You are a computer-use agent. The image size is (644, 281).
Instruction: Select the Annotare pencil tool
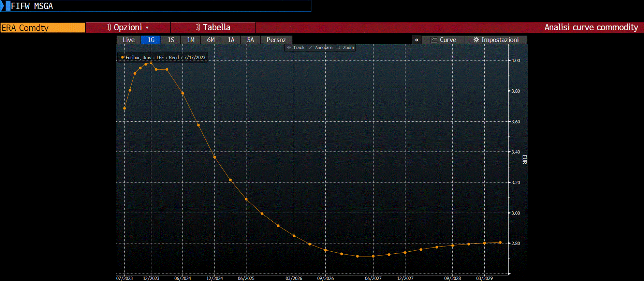pos(321,48)
